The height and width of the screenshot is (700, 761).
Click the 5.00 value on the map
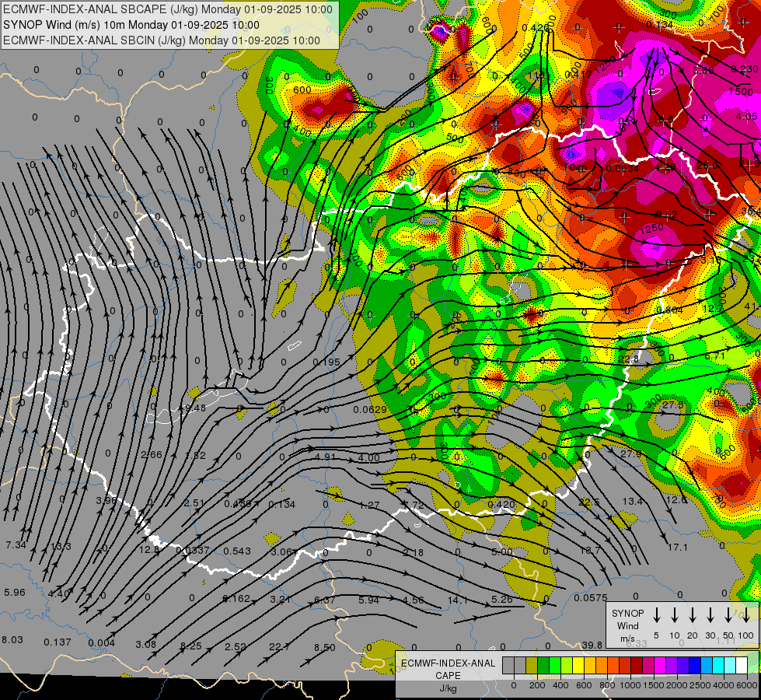tap(502, 552)
